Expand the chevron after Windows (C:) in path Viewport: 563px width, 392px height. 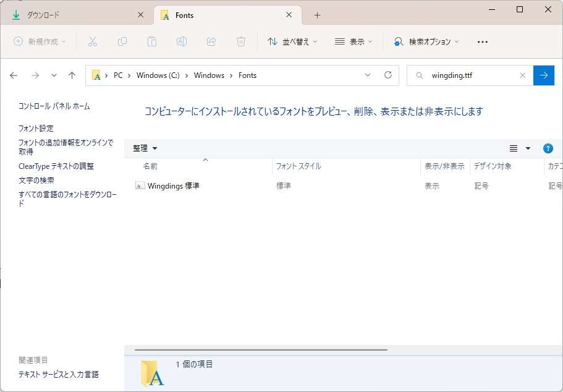[187, 75]
